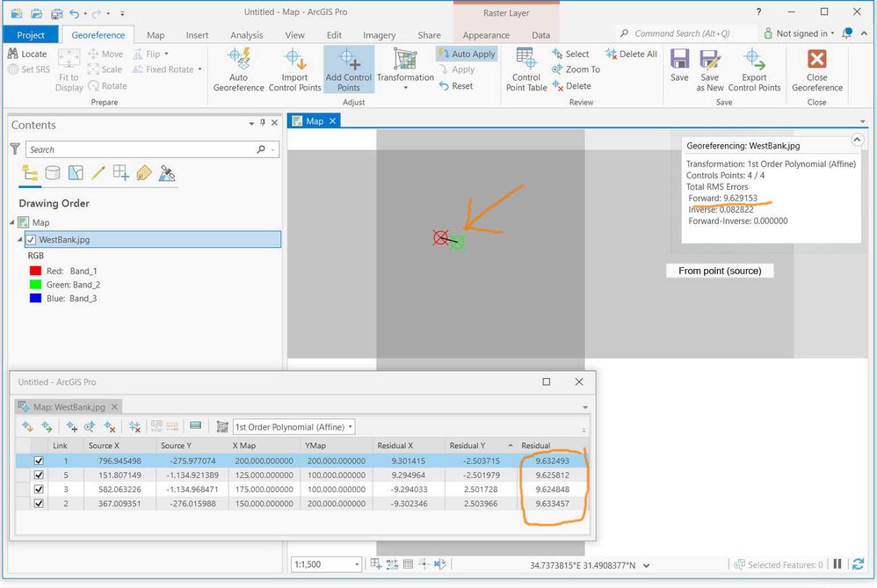Click the blue Band_3 color swatch
This screenshot has height=588, width=877.
[35, 298]
